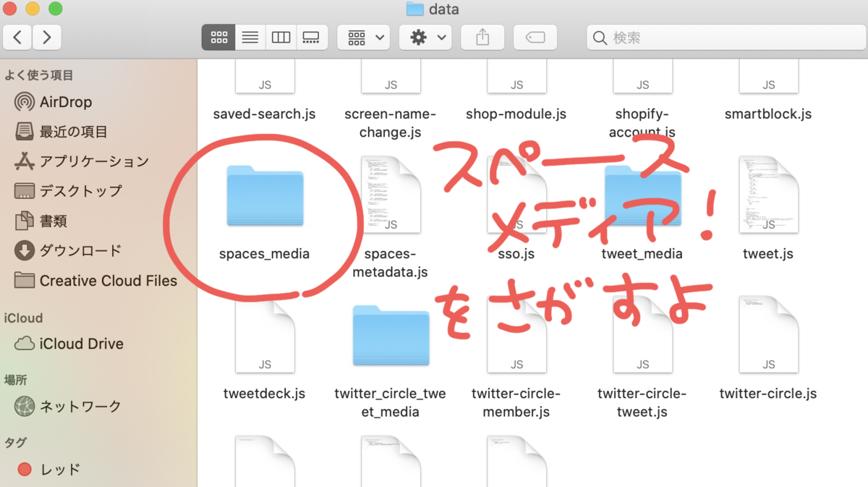Open the group-by arrangement dropdown

[364, 38]
